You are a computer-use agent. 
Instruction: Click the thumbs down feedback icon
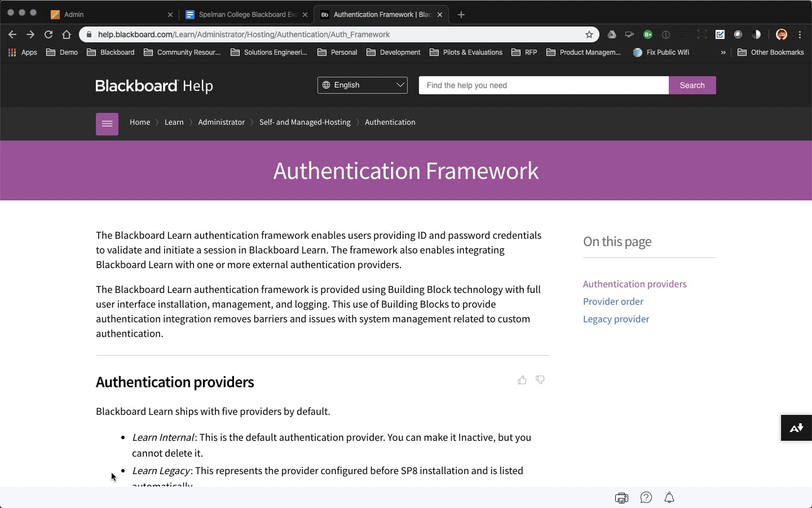point(540,380)
